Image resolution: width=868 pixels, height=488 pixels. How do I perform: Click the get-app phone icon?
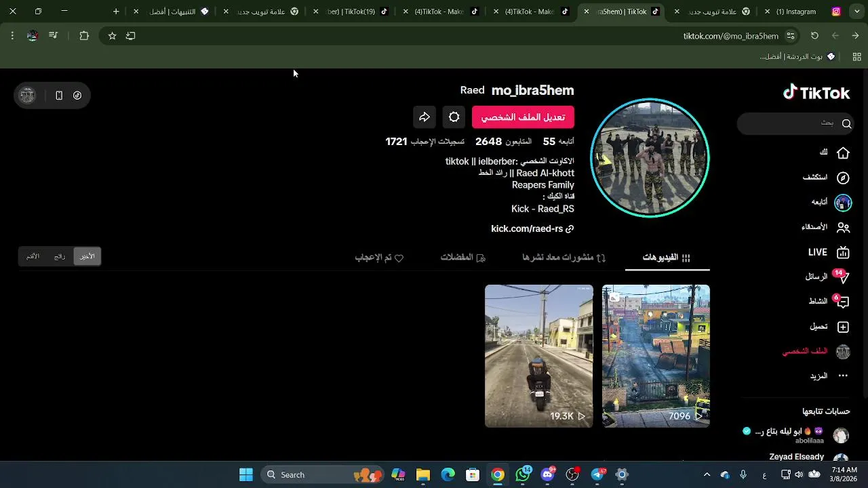[59, 96]
